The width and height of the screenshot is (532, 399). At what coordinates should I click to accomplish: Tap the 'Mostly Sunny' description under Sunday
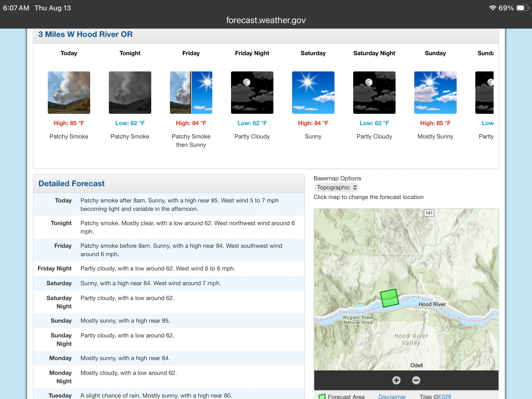click(x=435, y=136)
